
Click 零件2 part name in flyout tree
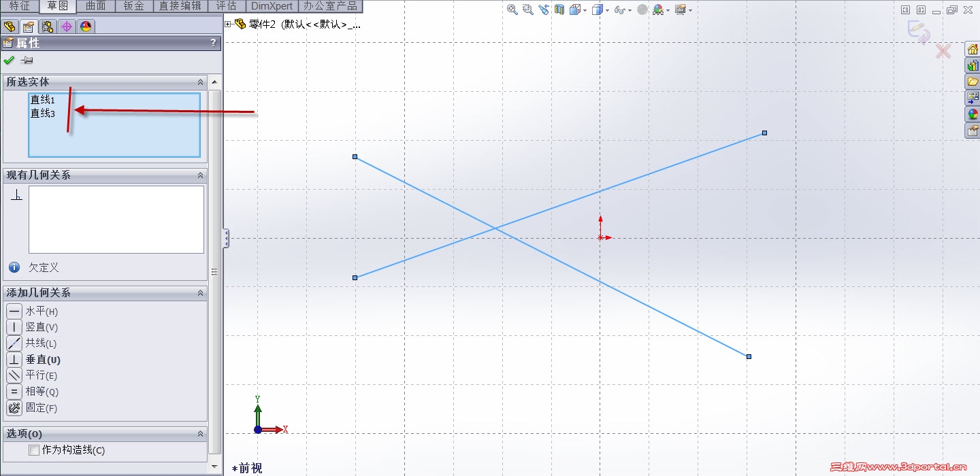tap(262, 24)
